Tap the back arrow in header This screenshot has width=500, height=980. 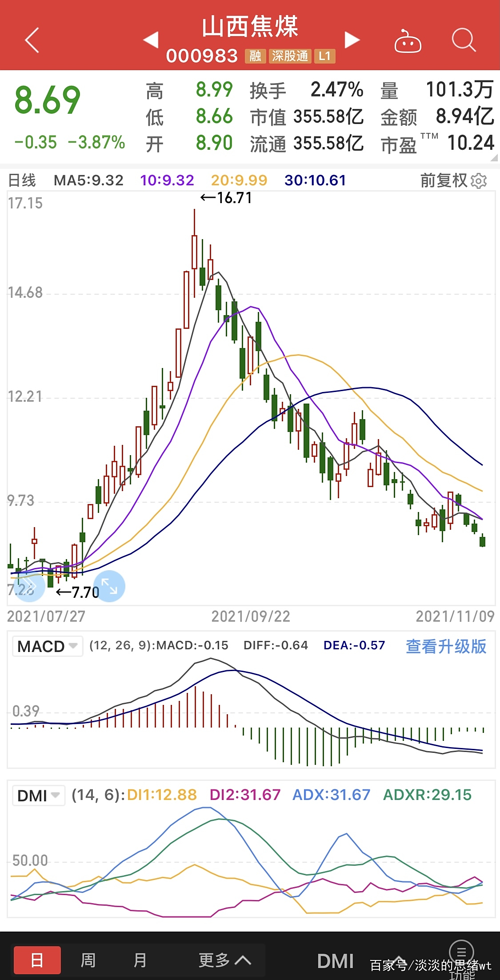point(32,40)
